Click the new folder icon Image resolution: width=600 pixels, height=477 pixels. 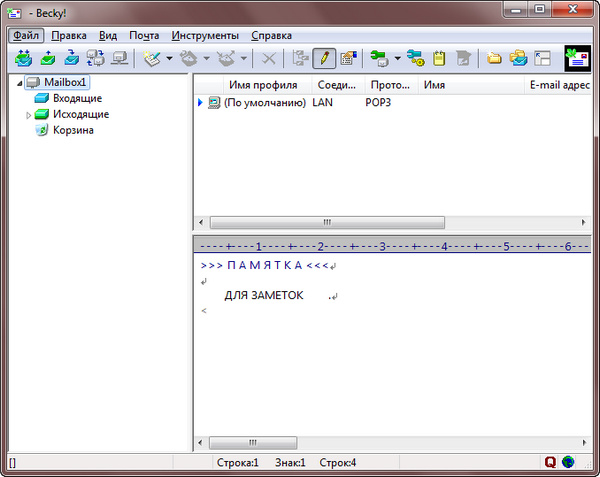point(494,59)
